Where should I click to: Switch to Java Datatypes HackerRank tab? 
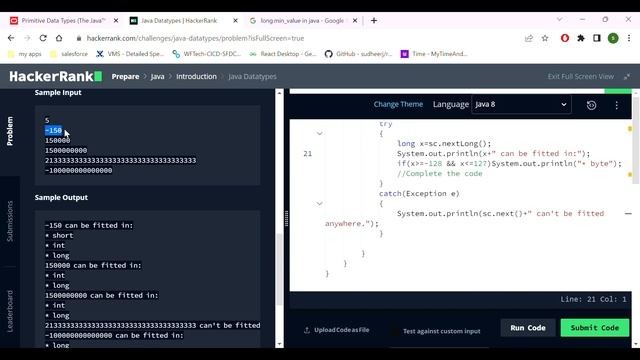[179, 20]
